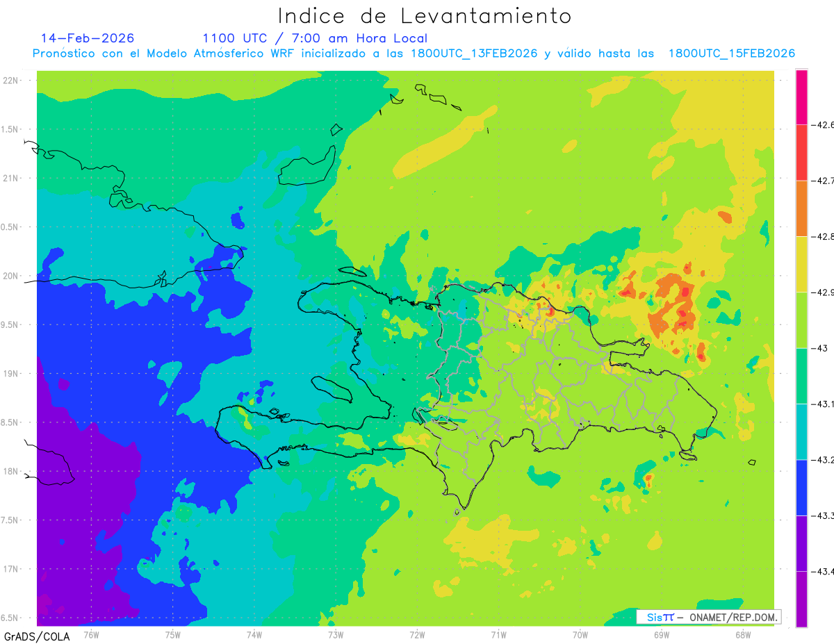
Task: Click longitude label "74W"
Action: [254, 634]
